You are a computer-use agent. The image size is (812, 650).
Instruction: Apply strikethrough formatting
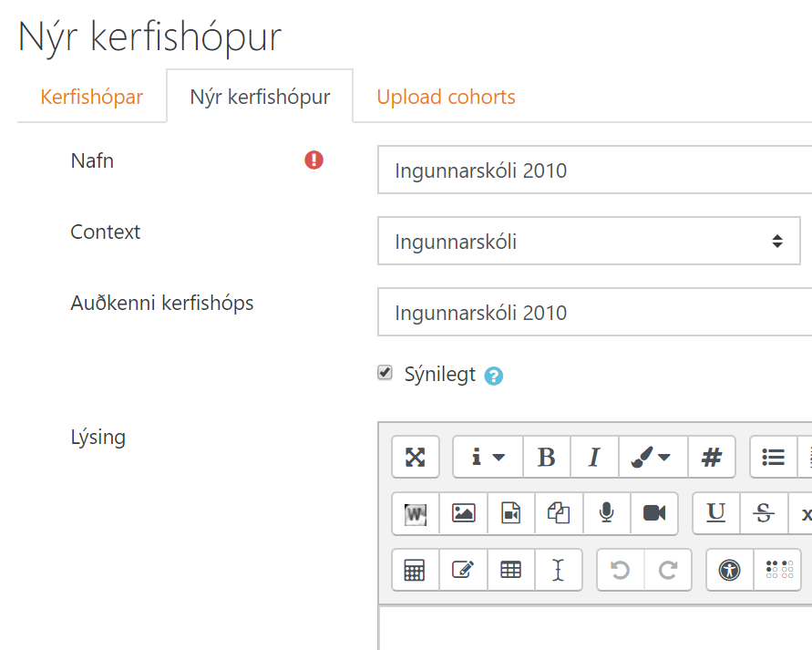[x=764, y=513]
